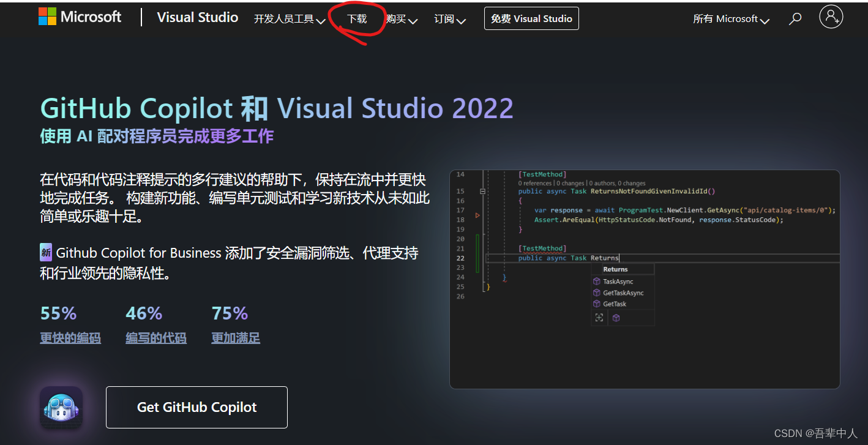Click the Get GitHub Copilot button
868x445 pixels.
pyautogui.click(x=196, y=407)
